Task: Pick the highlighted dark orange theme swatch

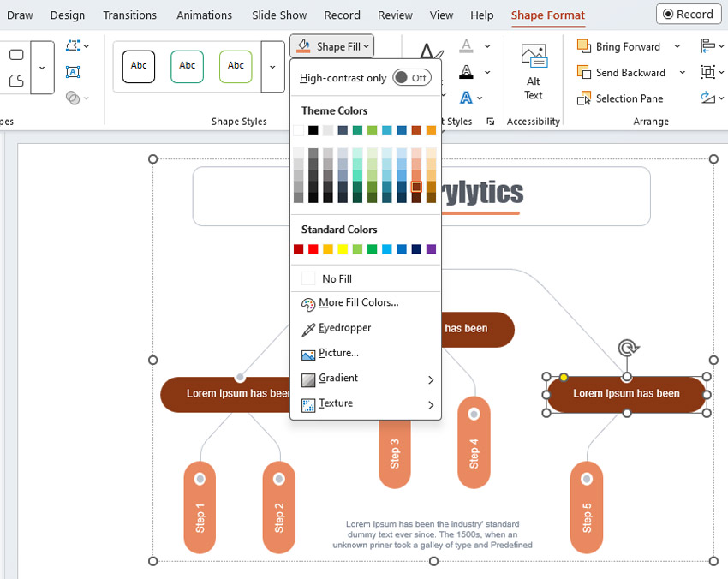Action: [416, 187]
